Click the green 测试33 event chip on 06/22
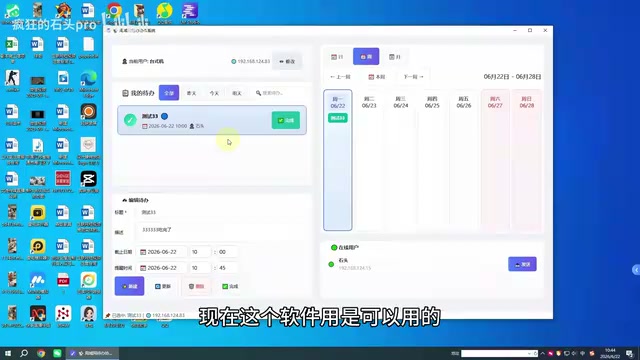 coord(338,118)
